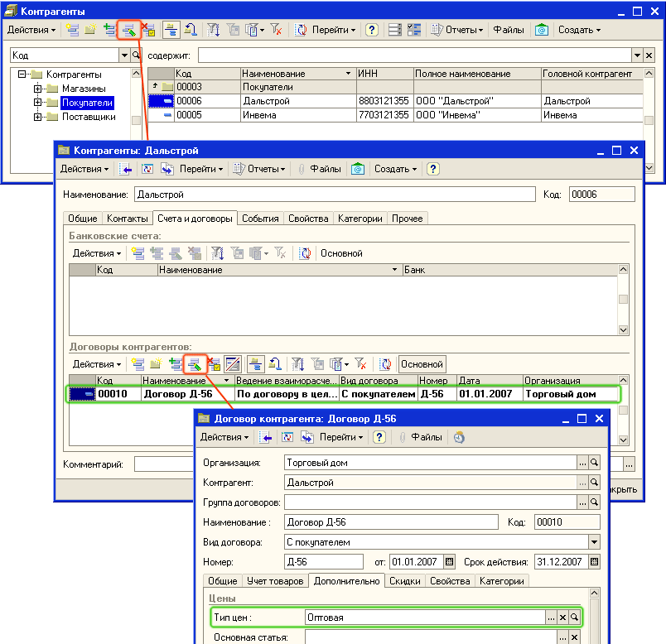Click the refresh icon in Банковские счета toolbar
Viewport: 666px width, 644px height.
(305, 253)
